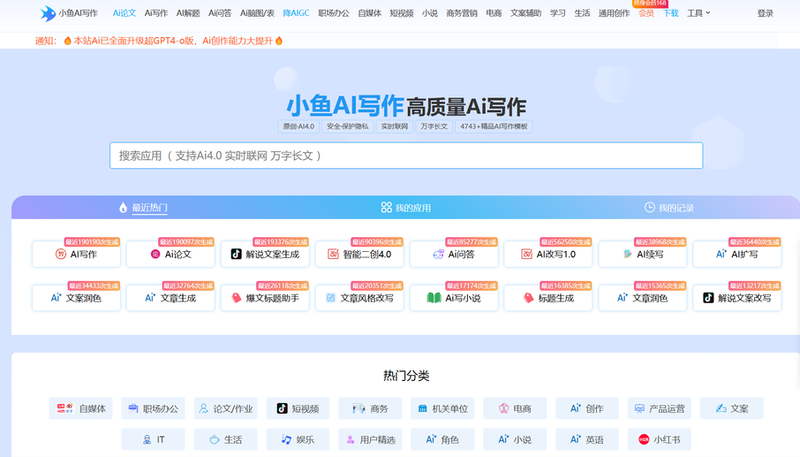Open 商务营销 in the top nav
Screen dimensions: 800x457
tap(462, 13)
